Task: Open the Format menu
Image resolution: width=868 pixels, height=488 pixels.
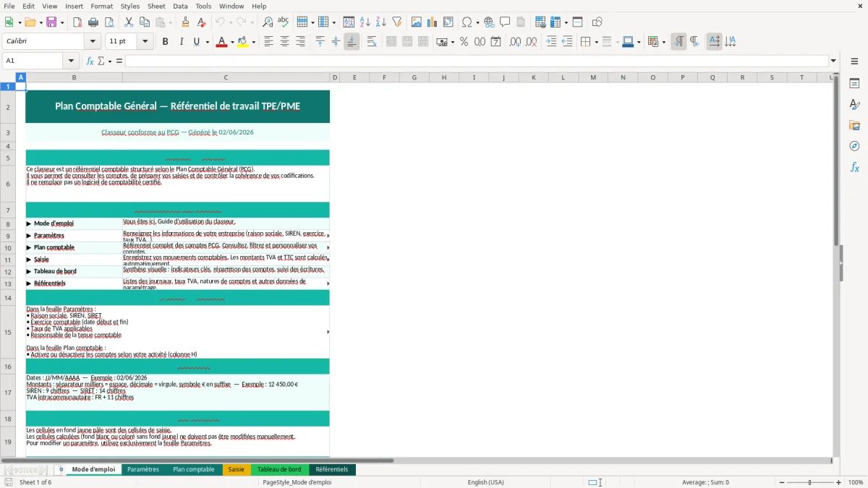Action: (101, 6)
